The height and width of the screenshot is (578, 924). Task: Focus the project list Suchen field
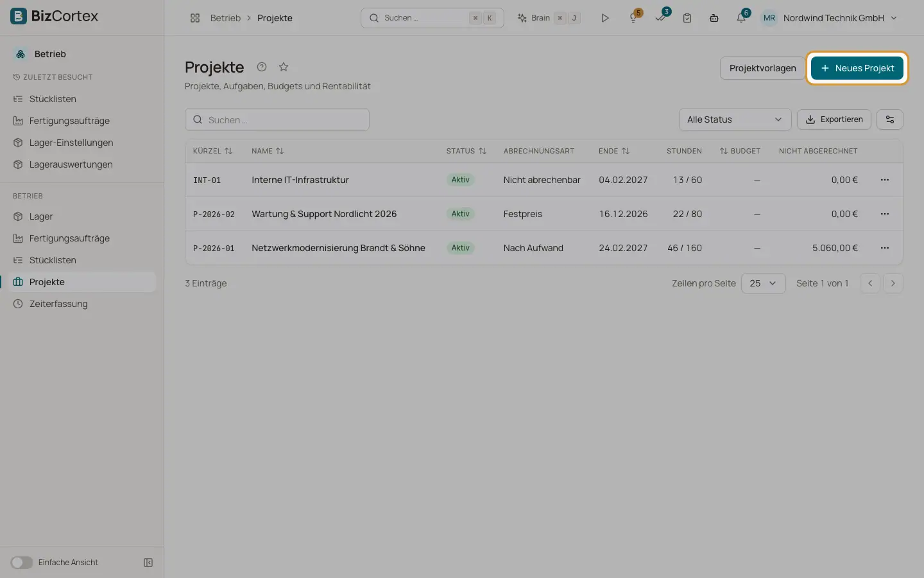[277, 119]
